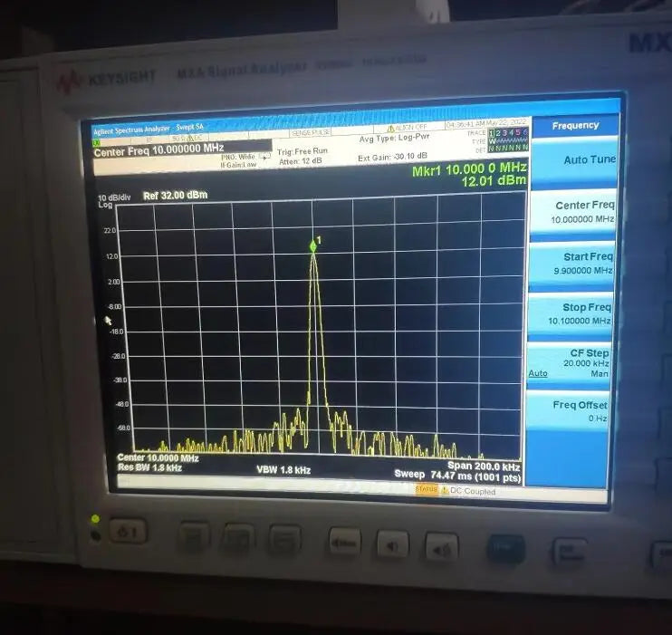
Task: Click 'Center 10.0000 MHz' below the graph
Action: point(158,458)
